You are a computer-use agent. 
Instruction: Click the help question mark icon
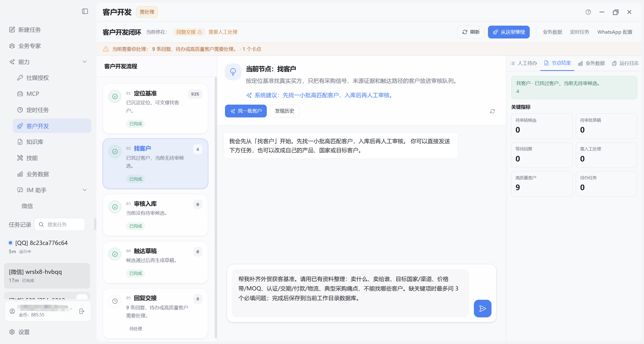coord(588,12)
